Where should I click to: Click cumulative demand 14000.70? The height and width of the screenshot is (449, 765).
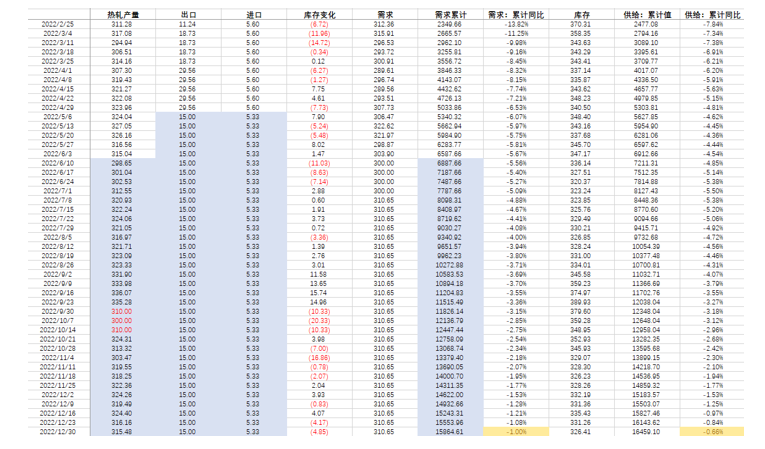coord(449,376)
